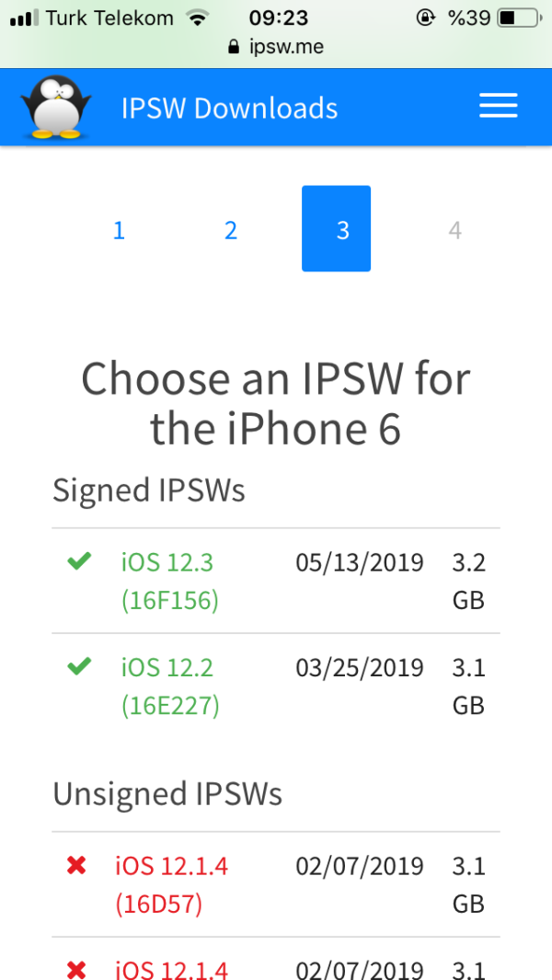Viewport: 552px width, 980px height.
Task: Click green checkmark beside iOS 12.2
Action: [79, 665]
